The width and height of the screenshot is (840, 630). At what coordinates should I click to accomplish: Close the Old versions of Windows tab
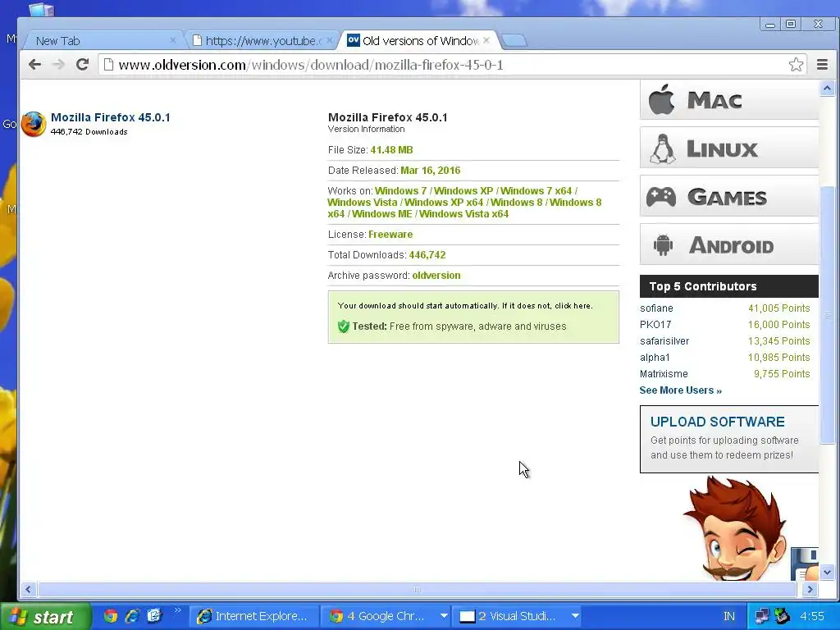[x=486, y=40]
